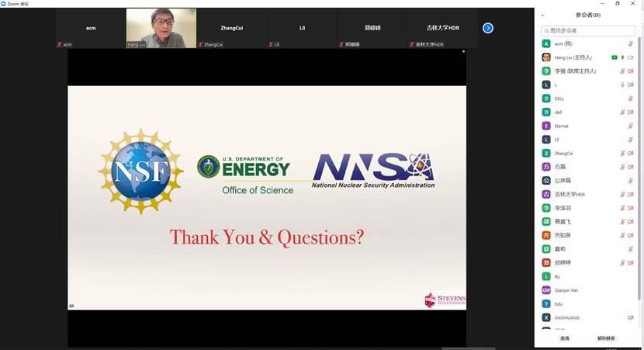This screenshot has height=350, width=644.
Task: Click the muted mic icon beside 吉林大学HDR
Action: tap(622, 194)
